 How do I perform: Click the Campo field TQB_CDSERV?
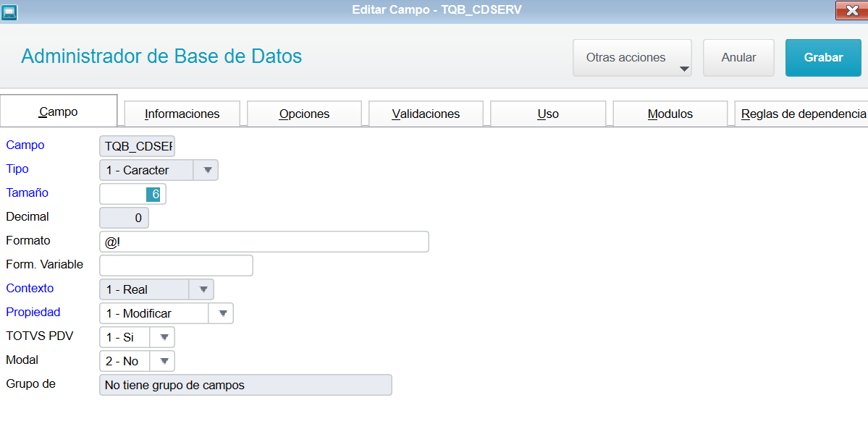coord(137,147)
